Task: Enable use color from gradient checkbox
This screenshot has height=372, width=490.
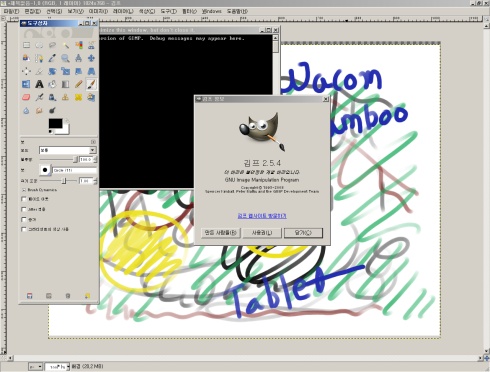Action: point(24,229)
